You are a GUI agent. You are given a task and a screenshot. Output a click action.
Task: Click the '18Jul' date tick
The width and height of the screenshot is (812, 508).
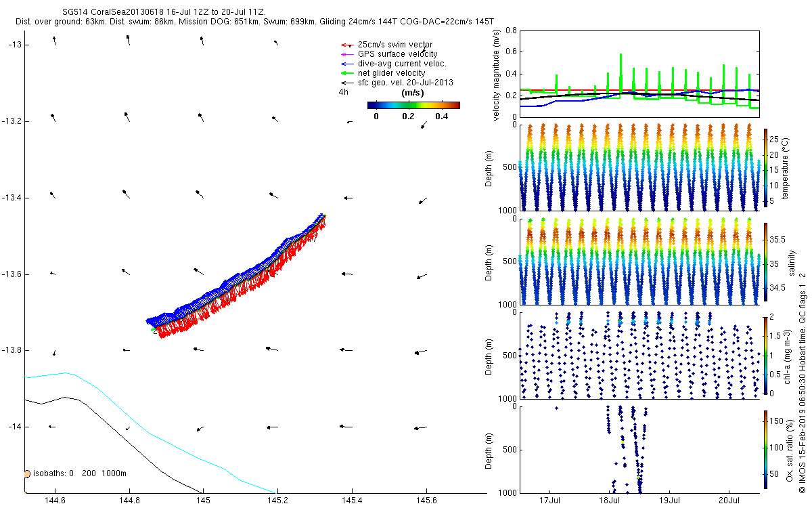(x=610, y=501)
